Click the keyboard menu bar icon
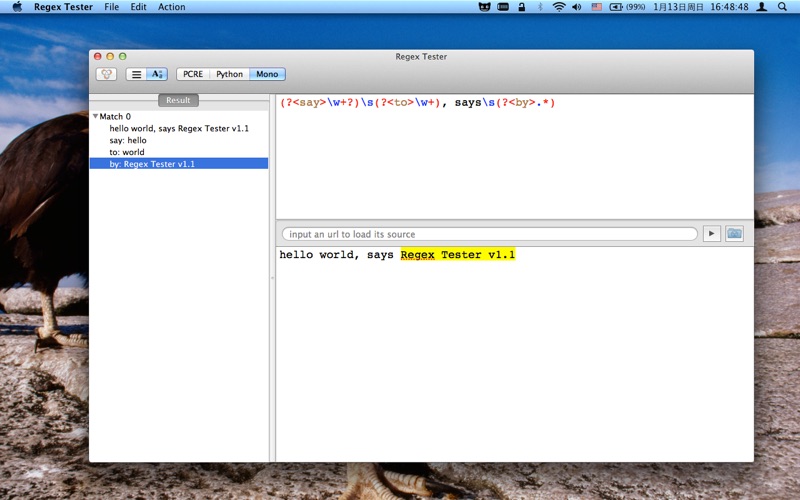This screenshot has height=500, width=800. (503, 7)
